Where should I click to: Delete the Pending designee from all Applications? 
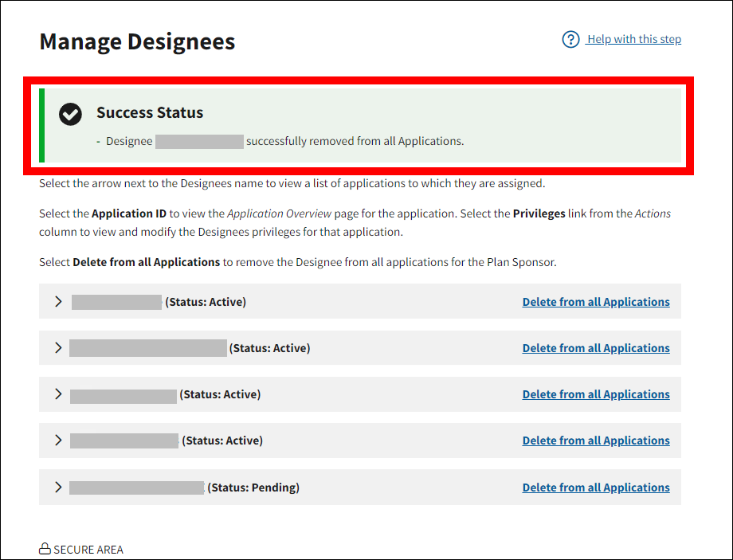(596, 488)
